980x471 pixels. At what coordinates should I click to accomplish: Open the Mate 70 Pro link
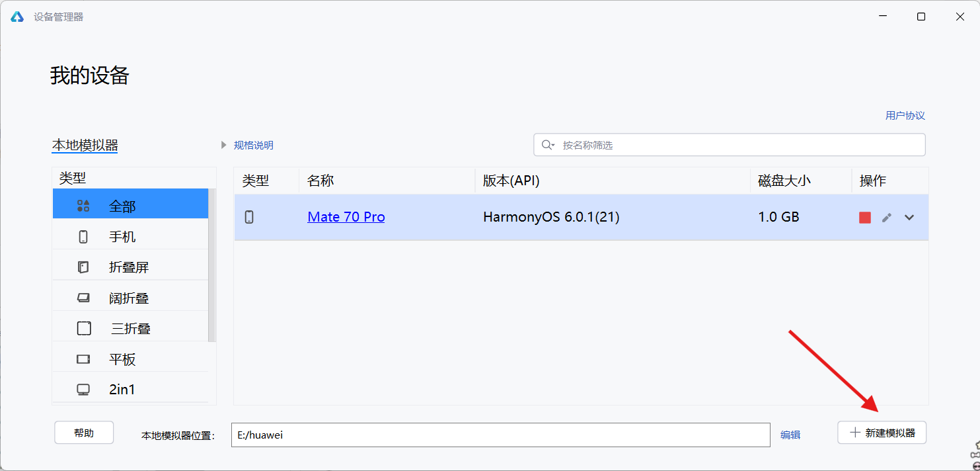[346, 217]
